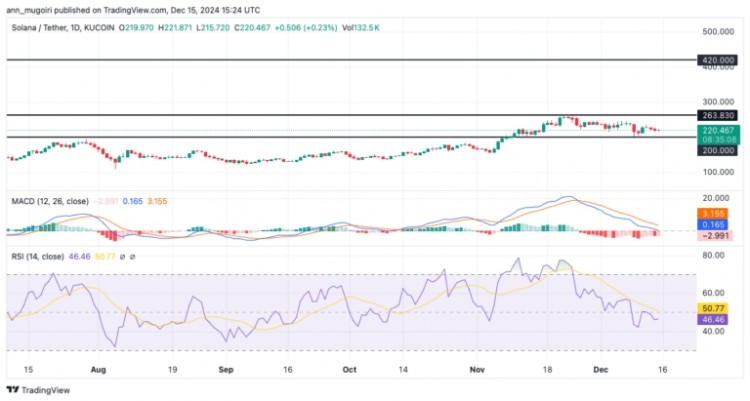Click the ann_mugoiri publisher name
750x401 pixels.
[38, 6]
